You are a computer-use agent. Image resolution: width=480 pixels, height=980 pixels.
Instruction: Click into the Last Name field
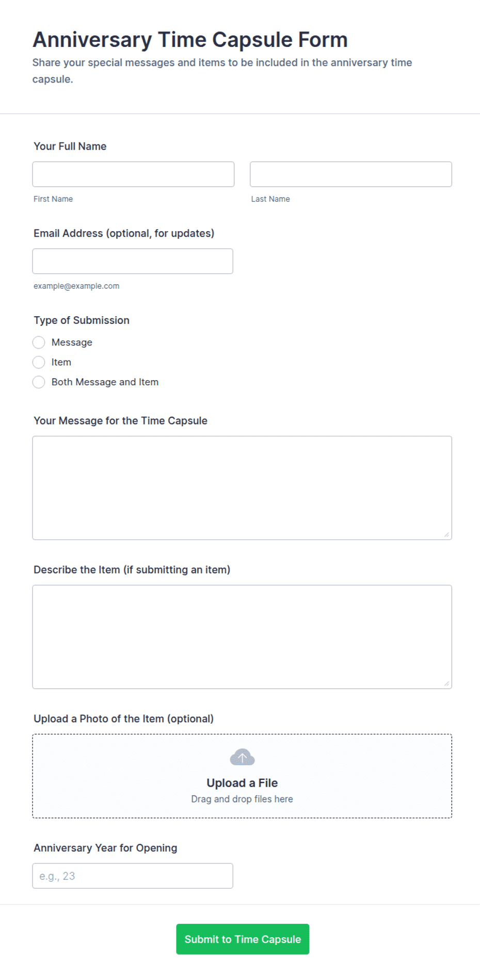click(351, 174)
